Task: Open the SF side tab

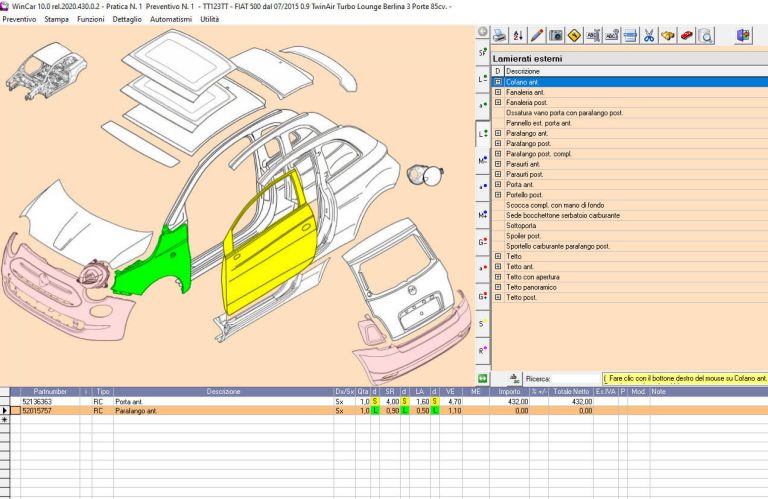Action: coord(483,52)
